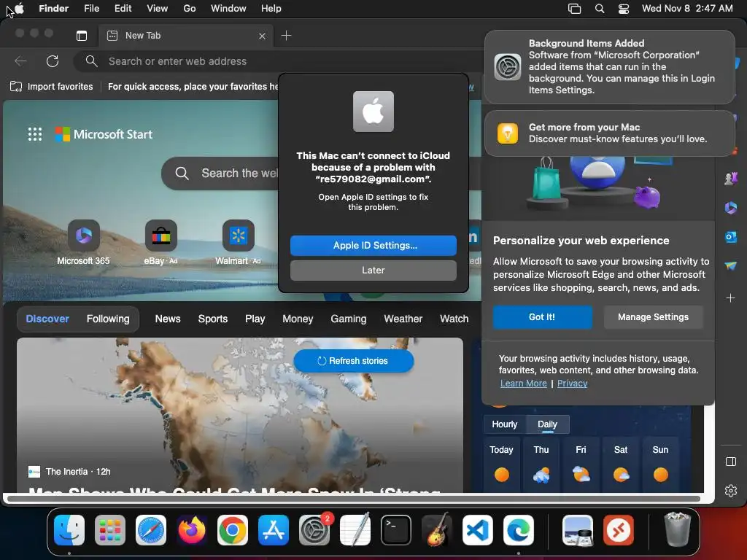The height and width of the screenshot is (560, 747).
Task: Open Microsoft Start app launcher grid
Action: [x=35, y=134]
